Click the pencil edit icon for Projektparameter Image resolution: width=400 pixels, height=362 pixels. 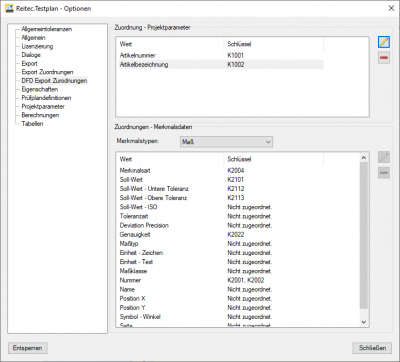(384, 42)
